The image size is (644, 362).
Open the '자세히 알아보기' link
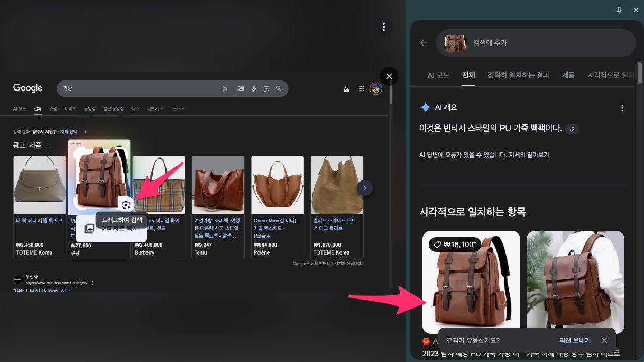(529, 155)
